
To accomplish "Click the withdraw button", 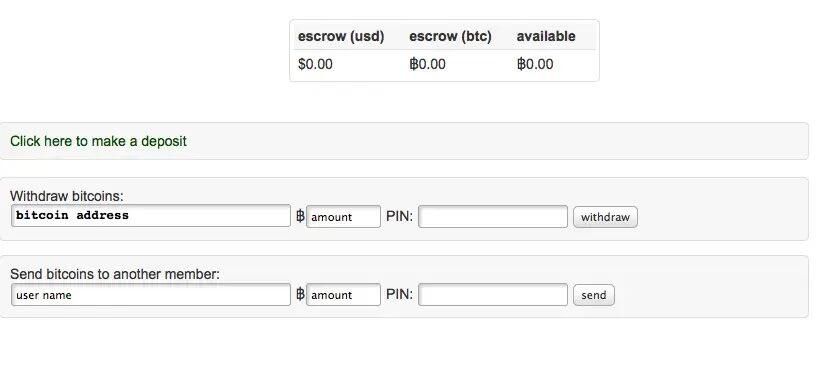I will 605,217.
